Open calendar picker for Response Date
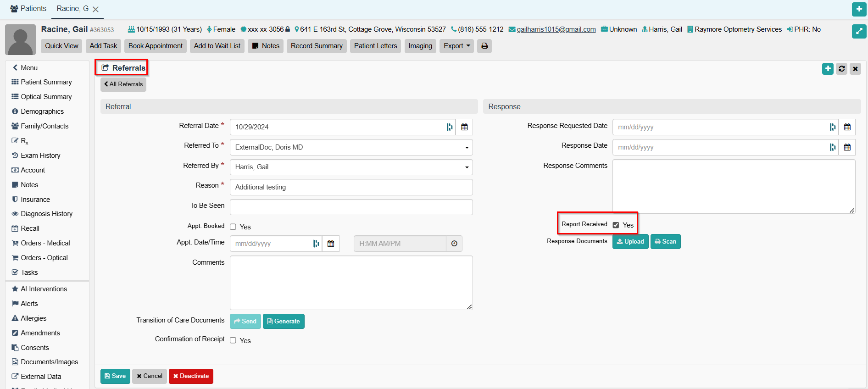The image size is (868, 389). [847, 147]
